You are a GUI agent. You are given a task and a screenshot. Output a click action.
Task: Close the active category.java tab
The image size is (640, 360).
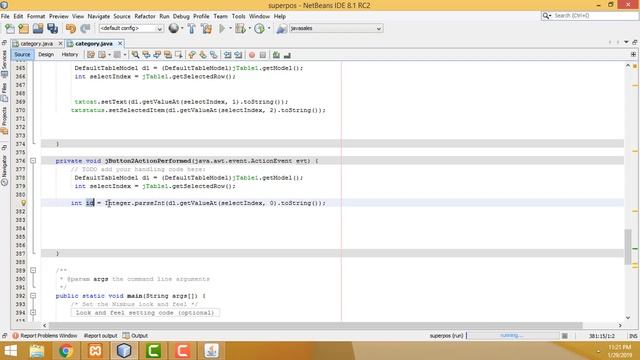click(x=120, y=43)
